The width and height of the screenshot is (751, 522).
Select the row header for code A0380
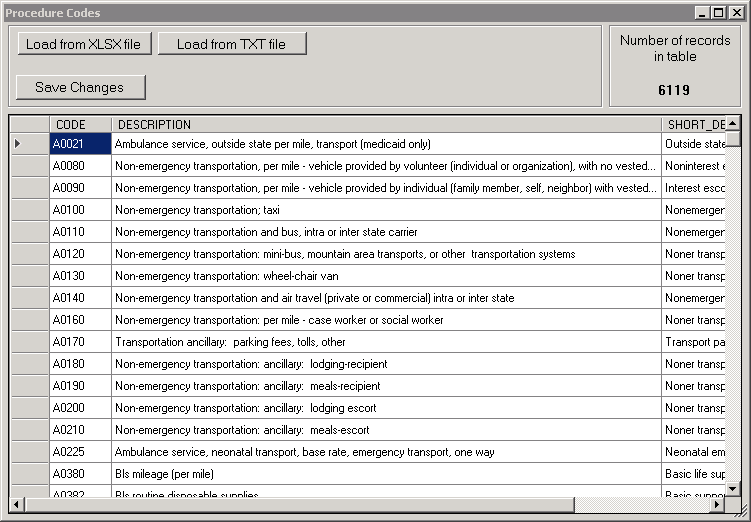[29, 474]
